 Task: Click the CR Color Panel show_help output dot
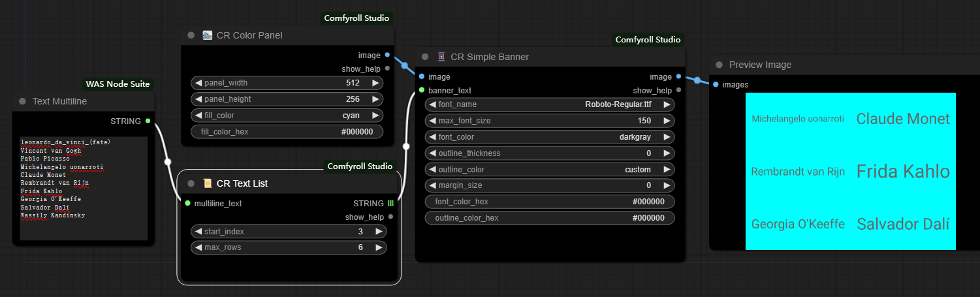387,69
